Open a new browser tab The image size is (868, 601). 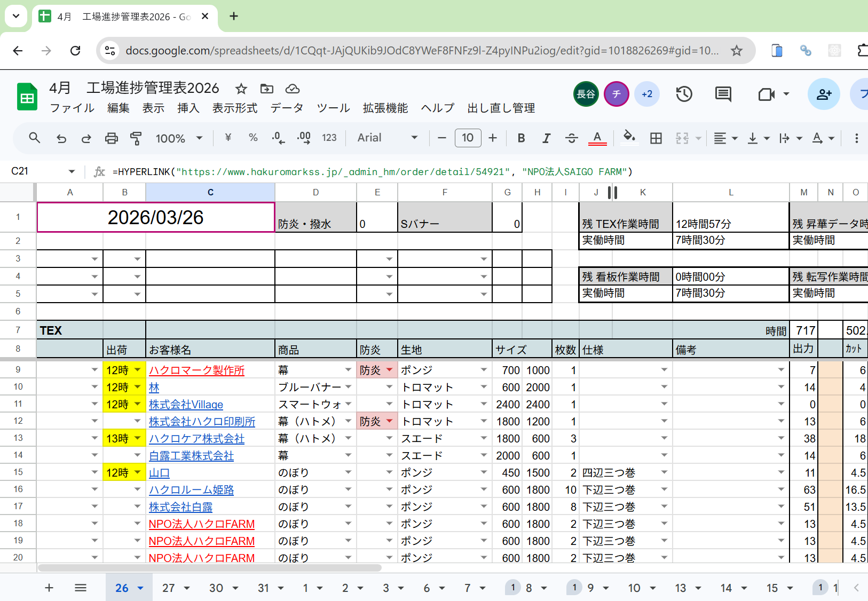coord(234,16)
